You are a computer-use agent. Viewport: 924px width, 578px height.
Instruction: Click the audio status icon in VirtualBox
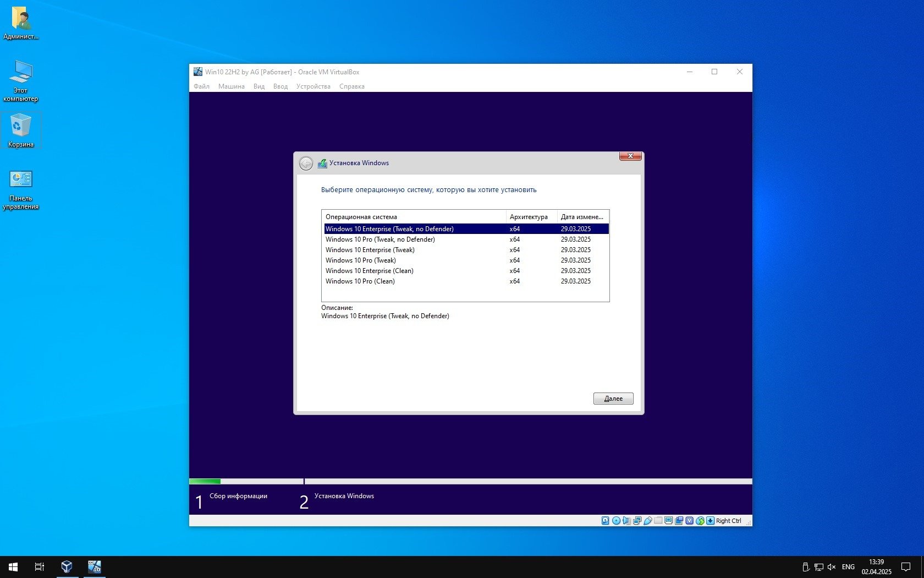(626, 521)
